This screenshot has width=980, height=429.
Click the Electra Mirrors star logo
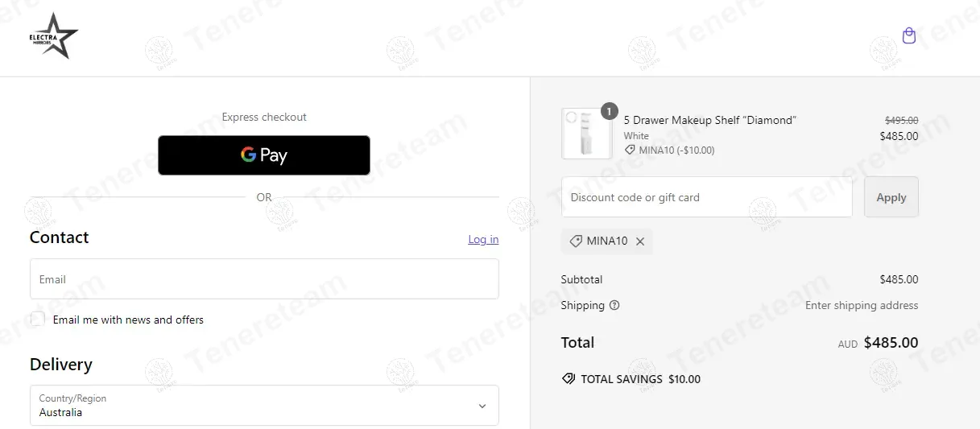(53, 36)
